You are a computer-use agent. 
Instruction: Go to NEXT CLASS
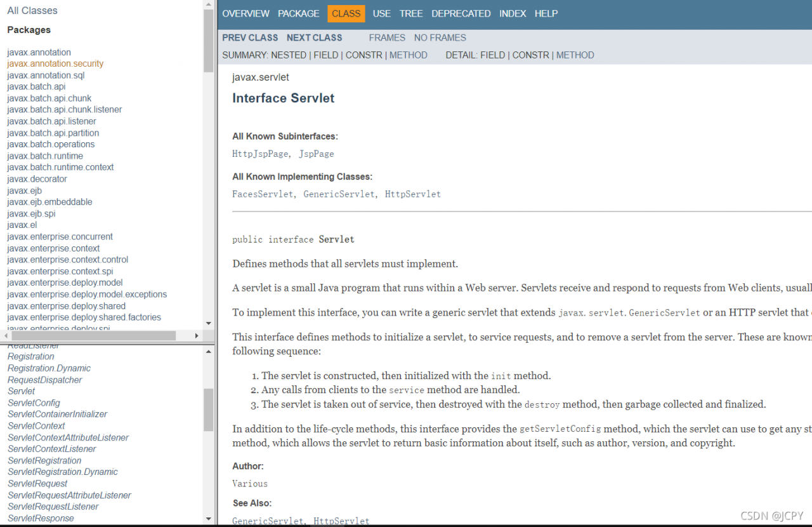314,38
